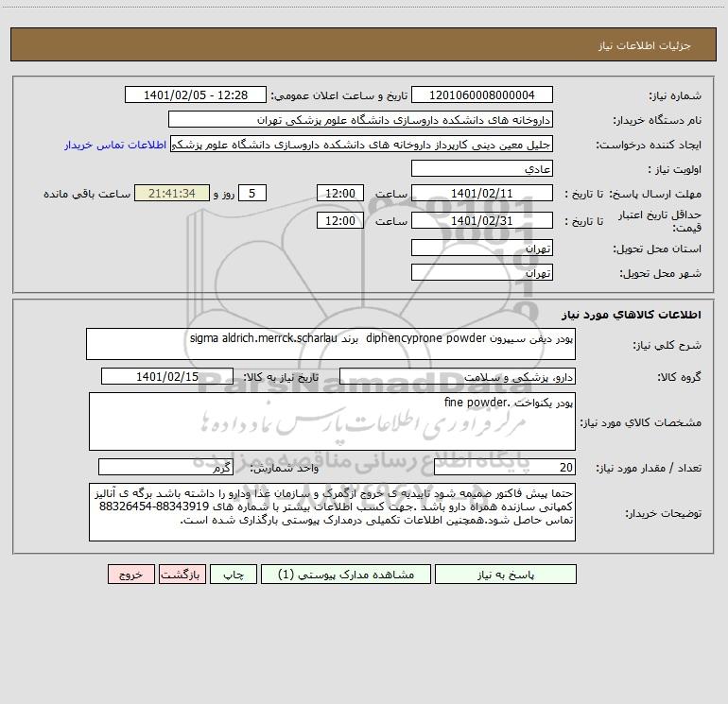This screenshot has height=704, width=728.
Task: Click the 'حداقل تاریخ اعتبار قیمت:' label
Action: tap(660, 221)
